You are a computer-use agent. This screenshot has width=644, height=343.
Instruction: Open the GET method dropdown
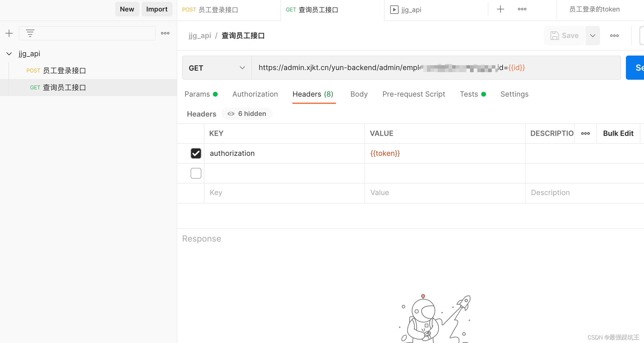[x=217, y=68]
